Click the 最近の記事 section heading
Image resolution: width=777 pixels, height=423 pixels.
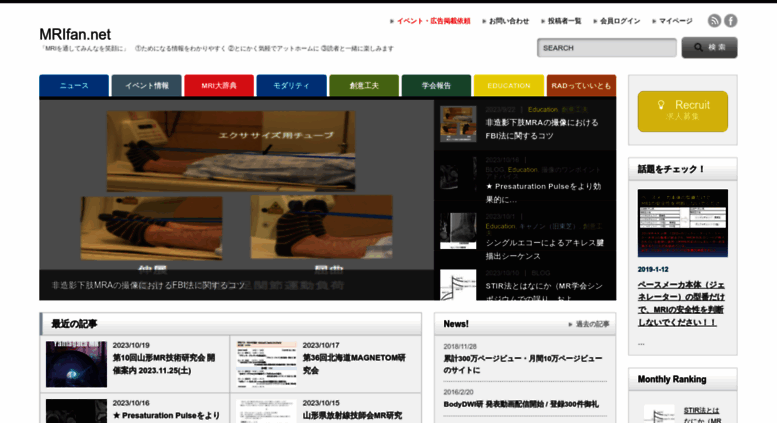tap(74, 324)
